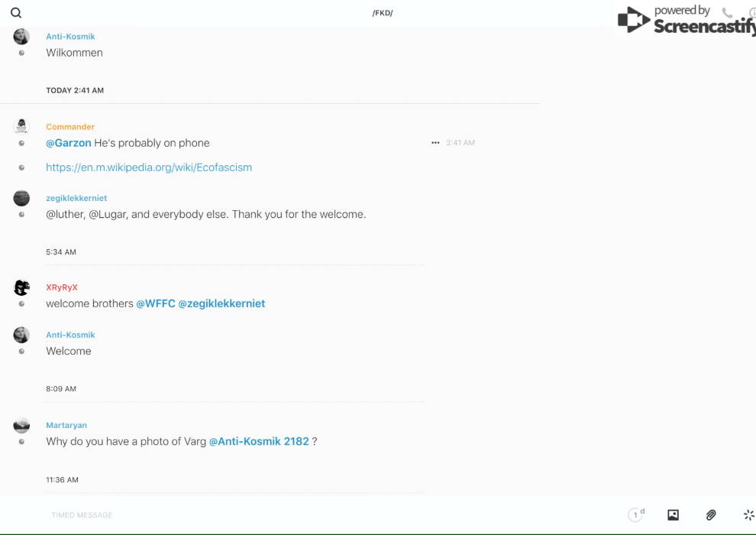Image resolution: width=756 pixels, height=535 pixels.
Task: Click the add picture icon
Action: pos(673,515)
